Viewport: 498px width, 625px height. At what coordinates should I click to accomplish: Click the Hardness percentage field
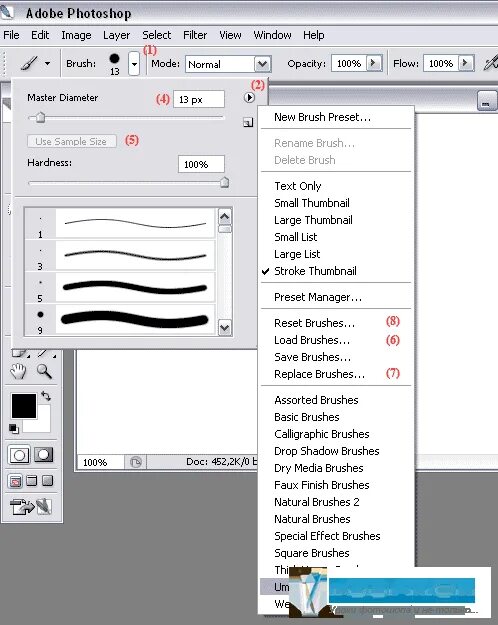point(201,164)
